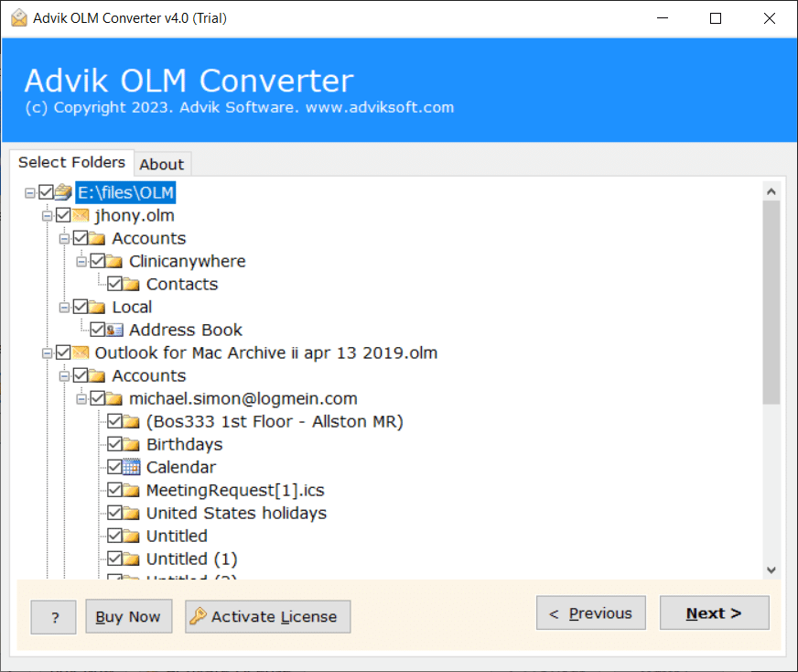Viewport: 798px width, 672px height.
Task: Click the Calendar grid icon
Action: tap(132, 467)
